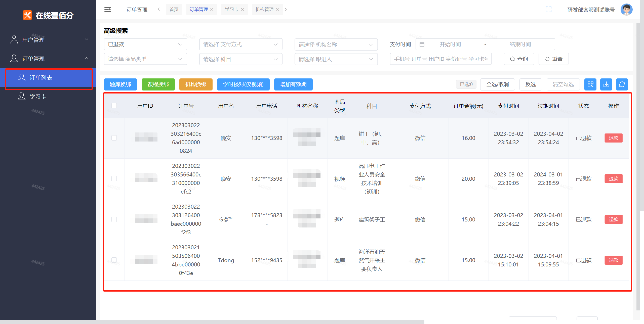Collapse sidebar with hamburger menu icon
The width and height of the screenshot is (644, 324).
107,10
